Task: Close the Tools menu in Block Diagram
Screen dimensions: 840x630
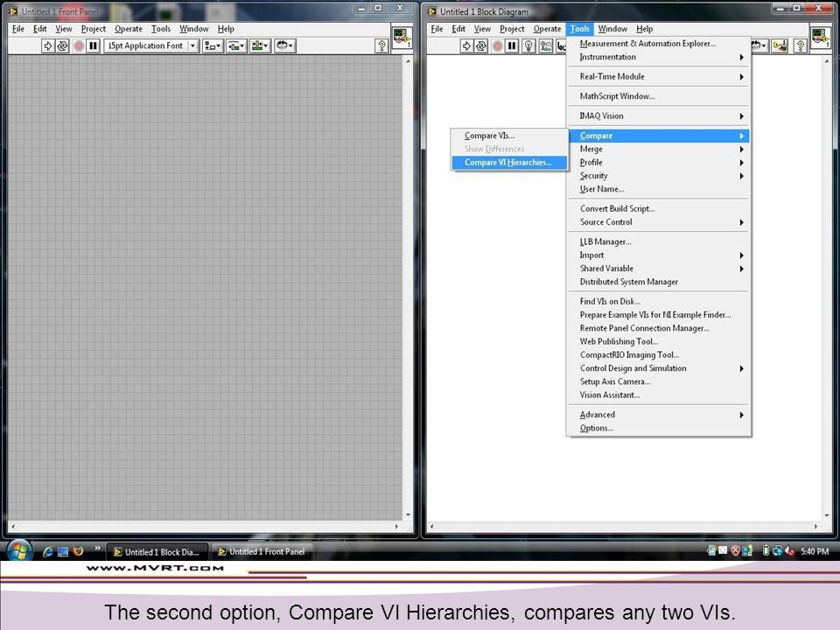Action: coord(579,29)
